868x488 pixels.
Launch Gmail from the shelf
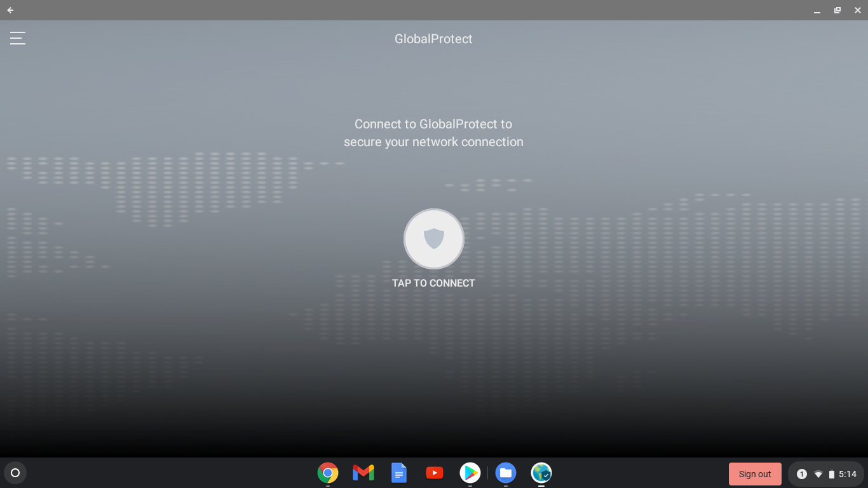[x=363, y=473]
